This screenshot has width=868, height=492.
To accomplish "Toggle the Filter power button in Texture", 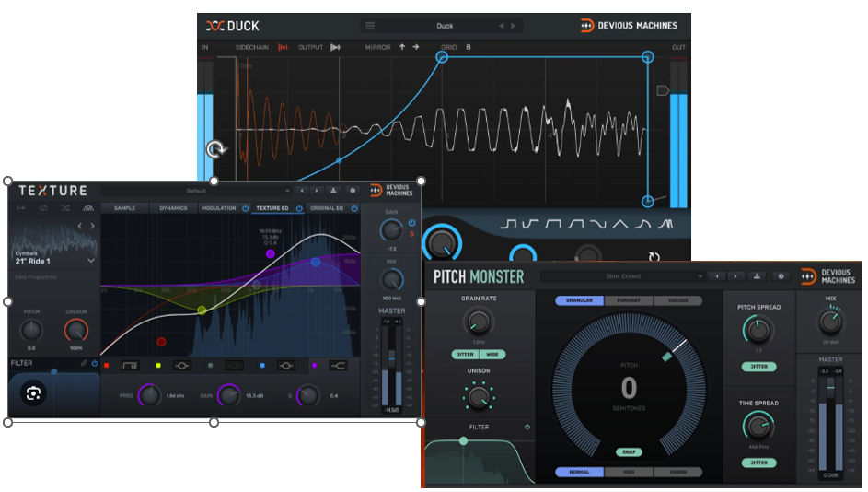I will pyautogui.click(x=95, y=363).
